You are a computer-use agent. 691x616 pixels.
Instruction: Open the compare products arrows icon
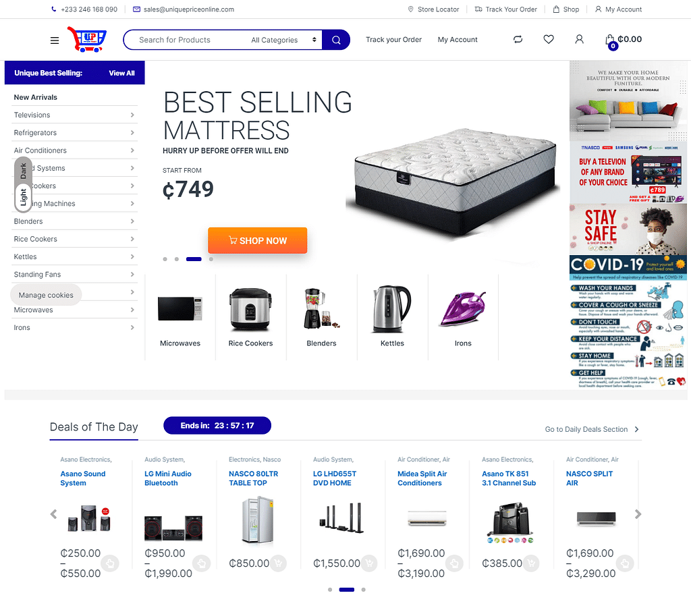coord(518,39)
